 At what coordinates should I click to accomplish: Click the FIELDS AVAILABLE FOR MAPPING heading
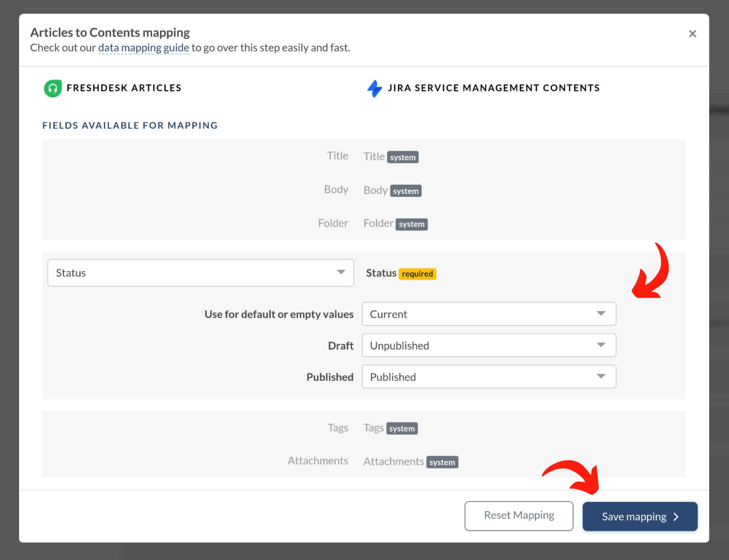(130, 126)
